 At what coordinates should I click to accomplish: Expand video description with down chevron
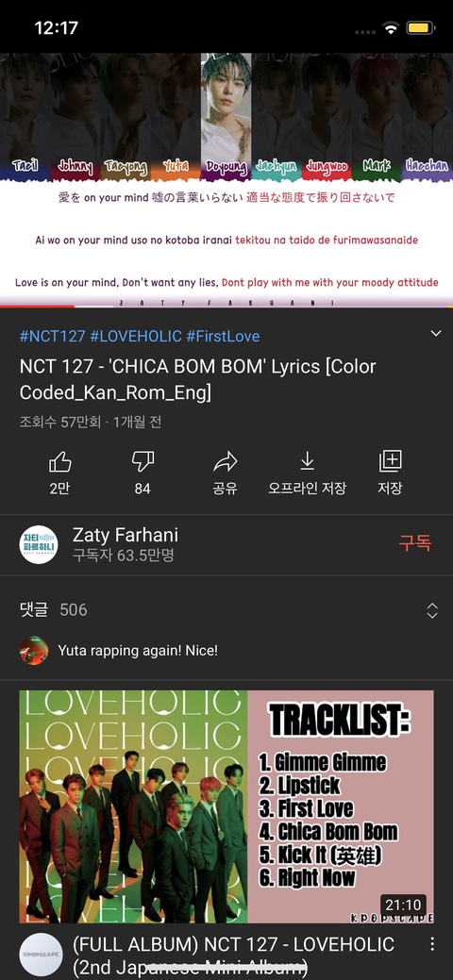[x=436, y=334]
